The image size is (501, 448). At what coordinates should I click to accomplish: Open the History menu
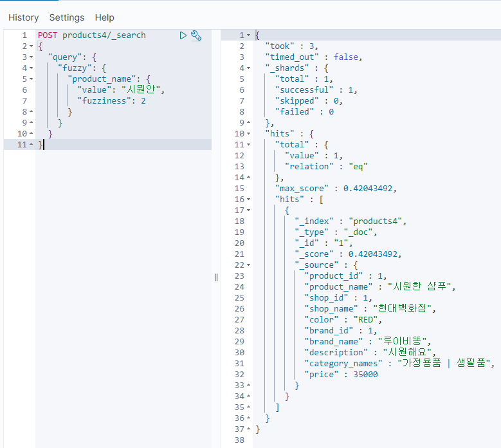click(23, 17)
